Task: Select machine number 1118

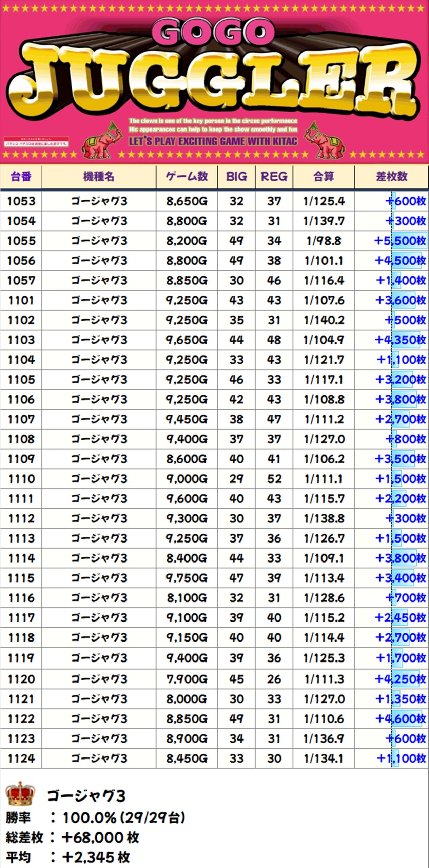Action: coord(21,638)
